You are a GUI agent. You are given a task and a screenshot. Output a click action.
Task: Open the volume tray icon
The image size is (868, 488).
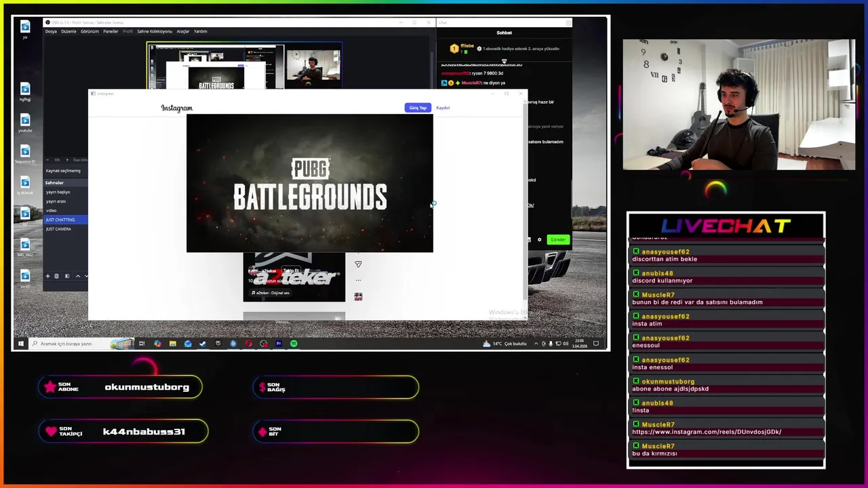(566, 344)
